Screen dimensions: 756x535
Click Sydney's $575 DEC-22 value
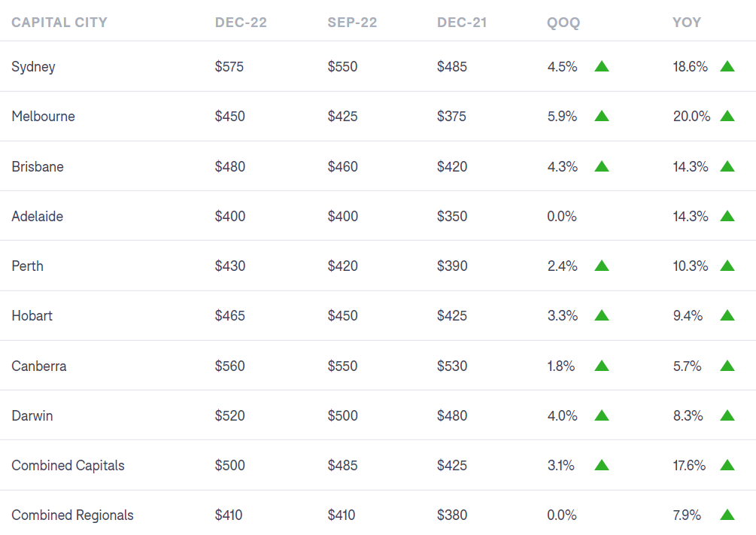[x=229, y=67]
